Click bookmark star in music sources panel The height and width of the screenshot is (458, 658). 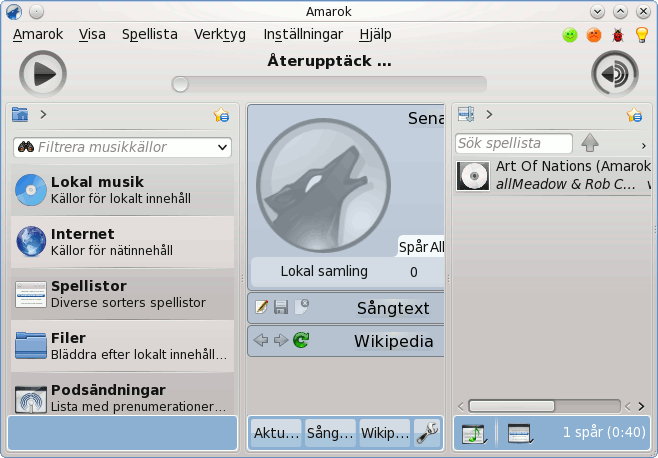(221, 115)
